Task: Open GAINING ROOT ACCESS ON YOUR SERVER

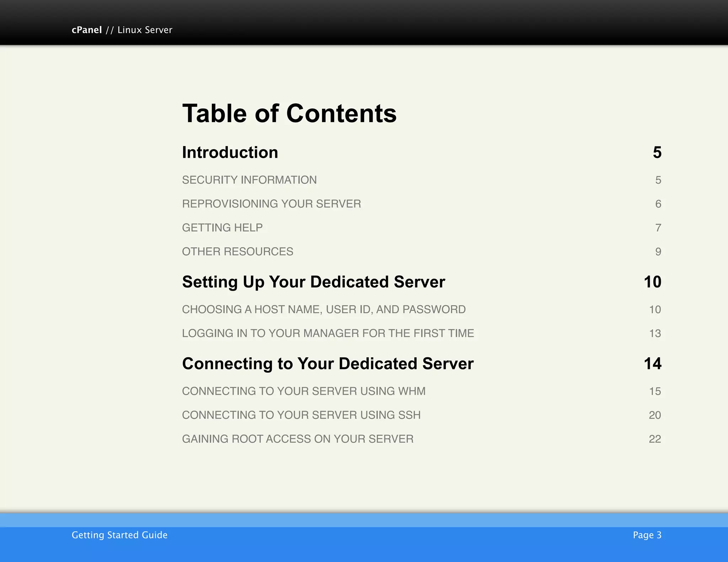Action: click(298, 439)
